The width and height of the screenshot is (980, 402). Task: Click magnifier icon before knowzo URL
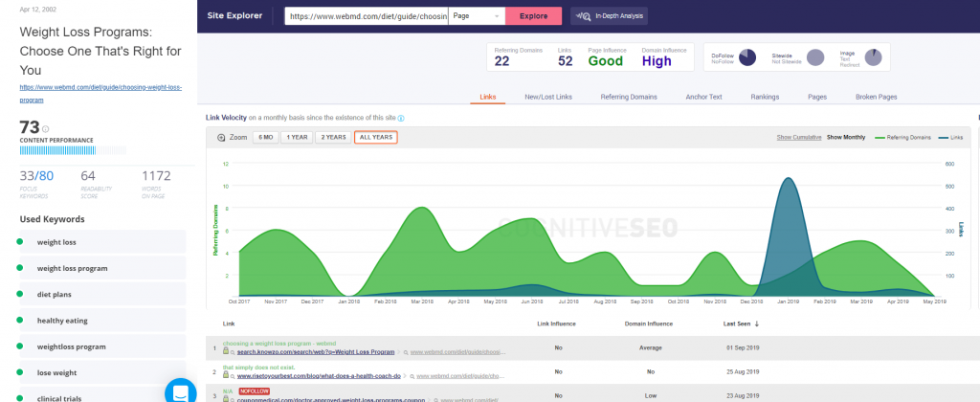[x=233, y=352]
